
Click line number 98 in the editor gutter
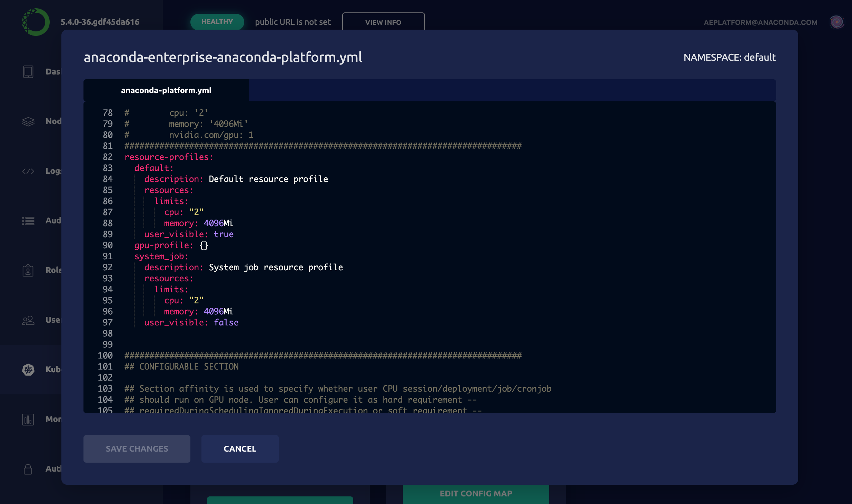108,334
